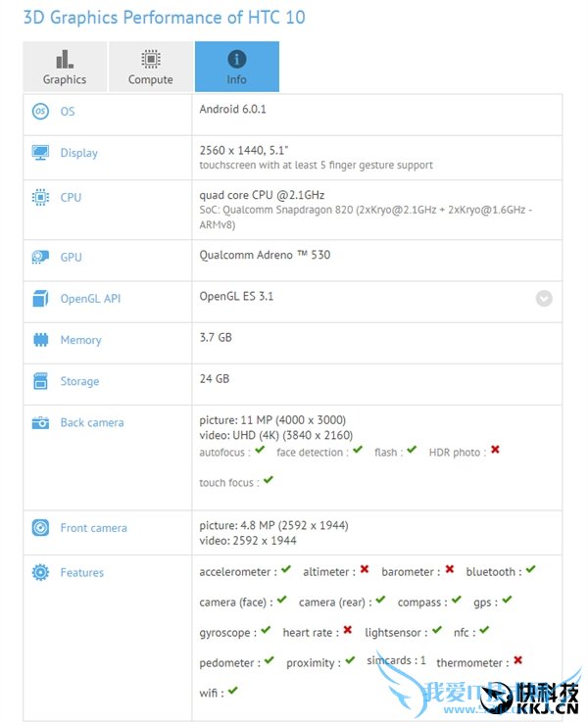Click the red cross beside HDR photo
Viewport: 588px width, 724px height.
click(495, 451)
